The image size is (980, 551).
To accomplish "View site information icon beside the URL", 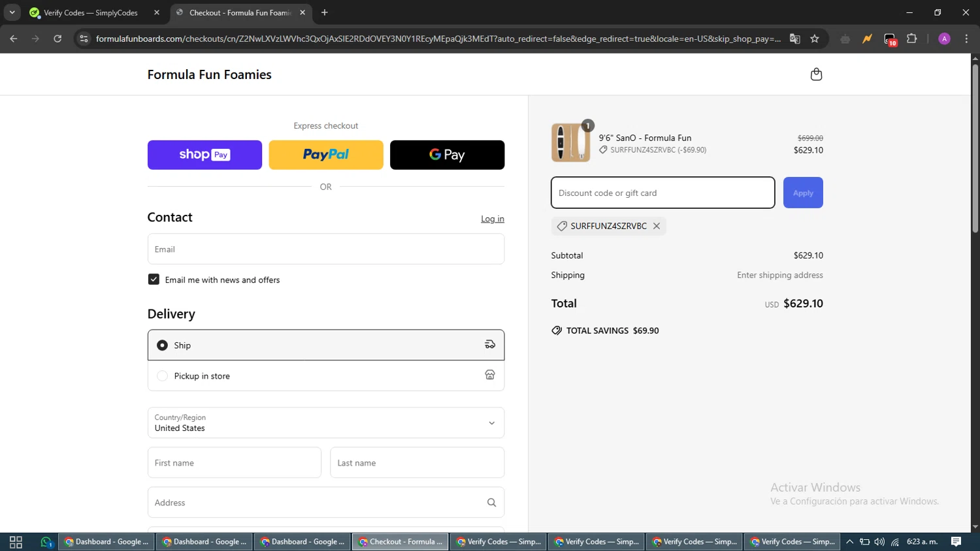I will (x=84, y=39).
